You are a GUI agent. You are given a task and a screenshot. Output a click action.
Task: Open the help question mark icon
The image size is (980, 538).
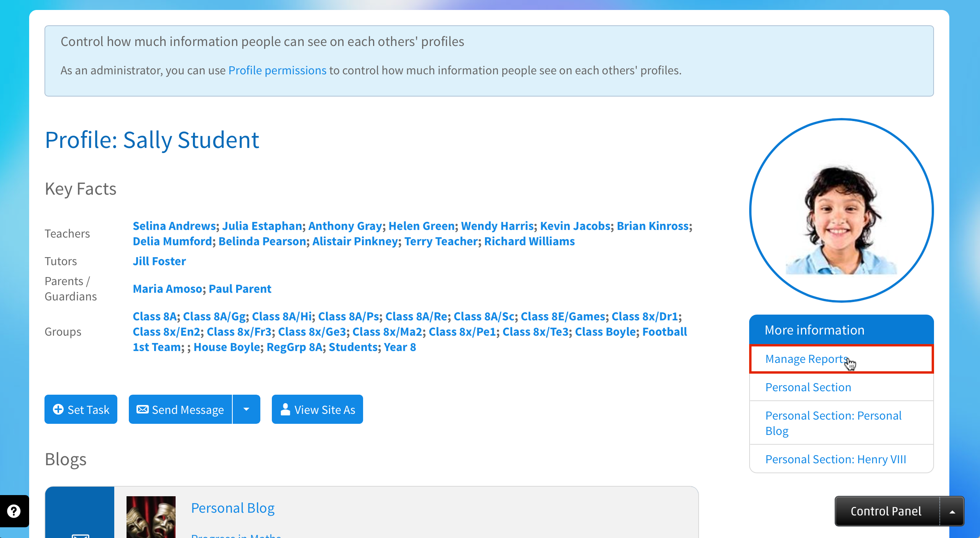tap(14, 511)
